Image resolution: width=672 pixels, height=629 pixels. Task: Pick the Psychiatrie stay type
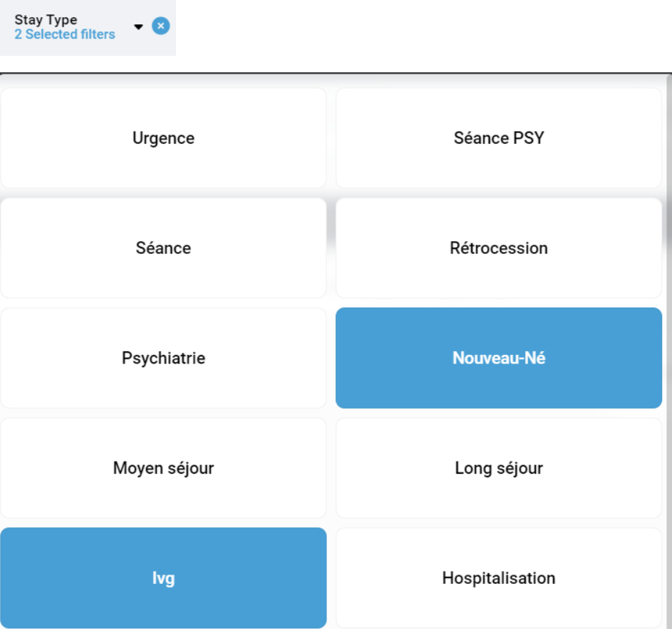pyautogui.click(x=163, y=358)
